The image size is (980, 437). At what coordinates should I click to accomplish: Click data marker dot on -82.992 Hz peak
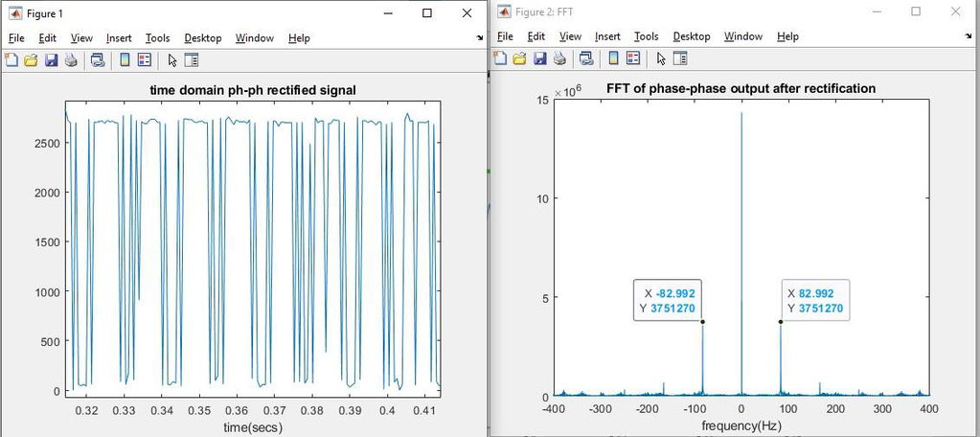(x=702, y=322)
